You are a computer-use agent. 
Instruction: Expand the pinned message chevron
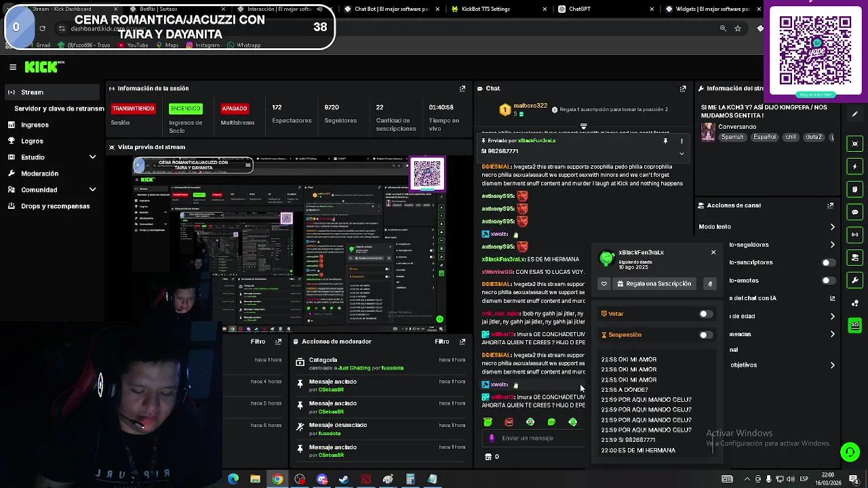coord(682,153)
